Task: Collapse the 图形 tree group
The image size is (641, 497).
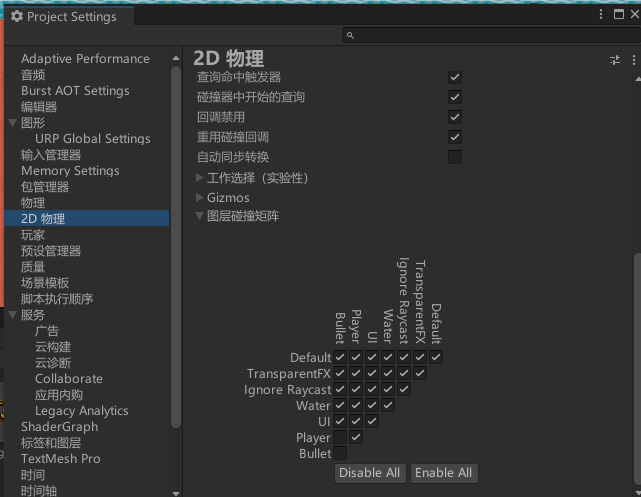Action: 13,123
